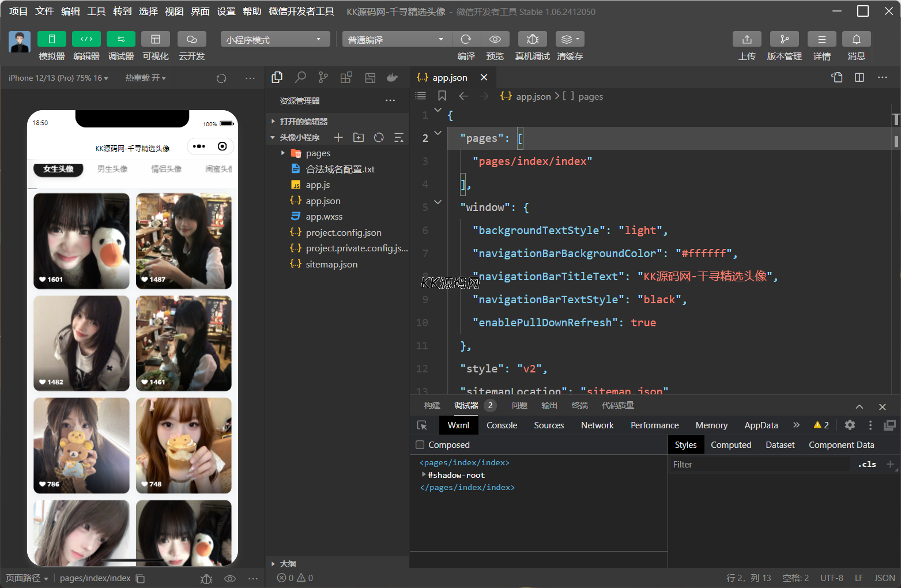The width and height of the screenshot is (901, 588).
Task: Select the 男生头像 category in simulator
Action: coord(112,169)
